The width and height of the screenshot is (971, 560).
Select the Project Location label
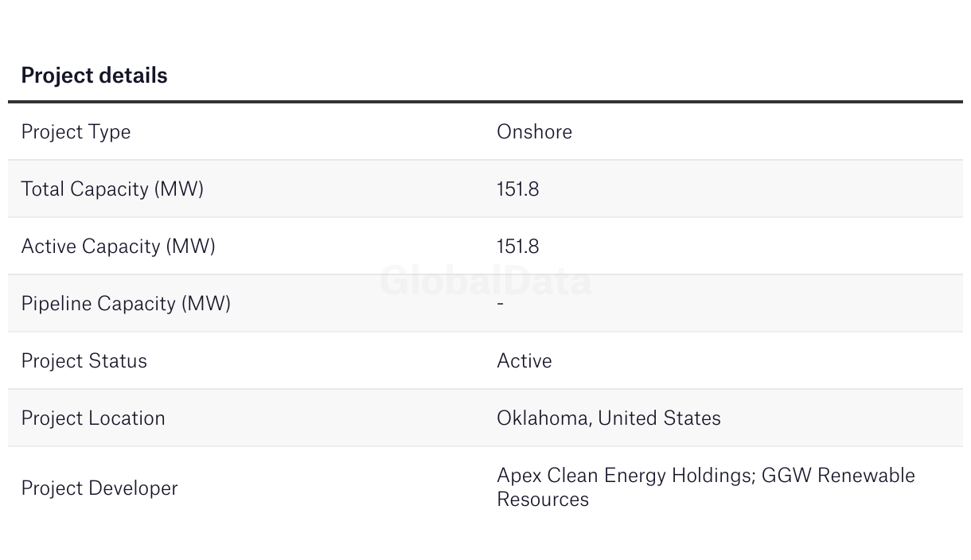93,418
